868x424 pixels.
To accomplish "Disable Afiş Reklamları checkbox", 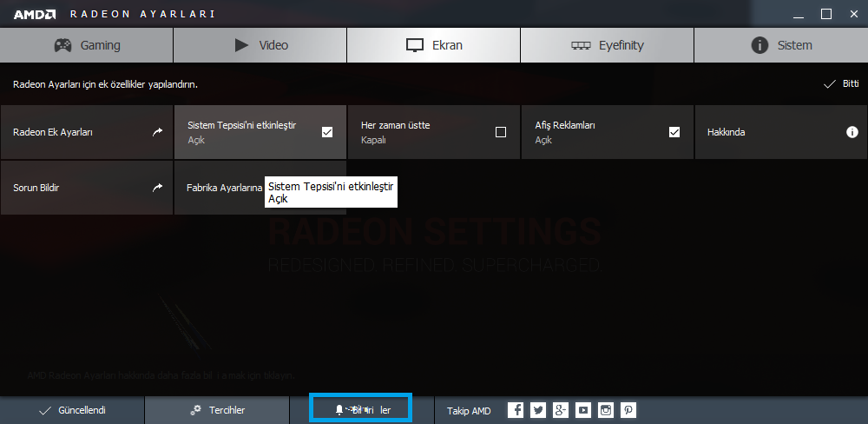I will [x=674, y=132].
